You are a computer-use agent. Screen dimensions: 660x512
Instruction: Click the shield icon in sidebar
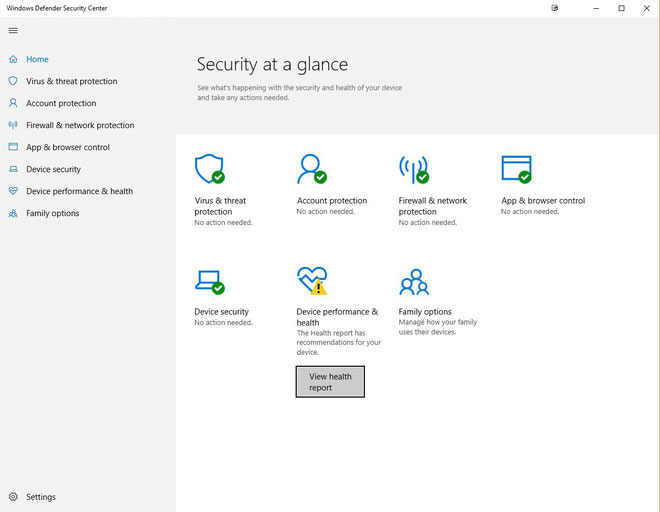point(13,81)
